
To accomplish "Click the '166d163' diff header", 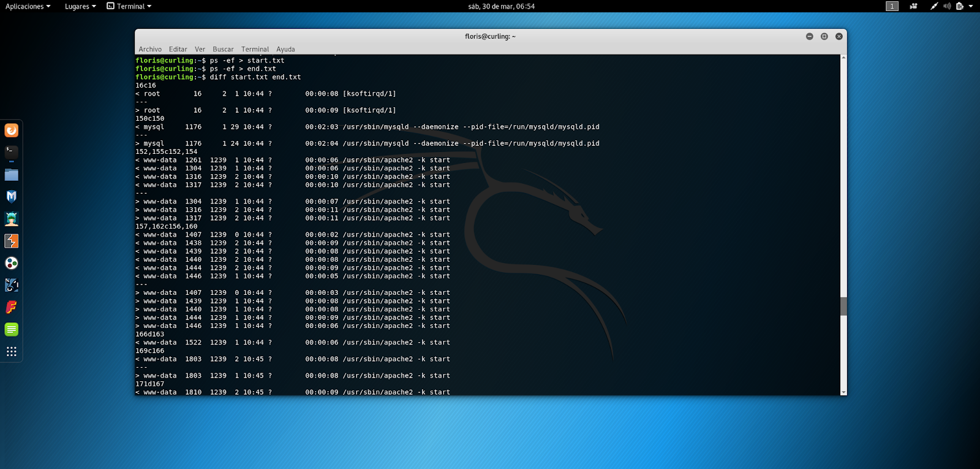I will (x=149, y=334).
